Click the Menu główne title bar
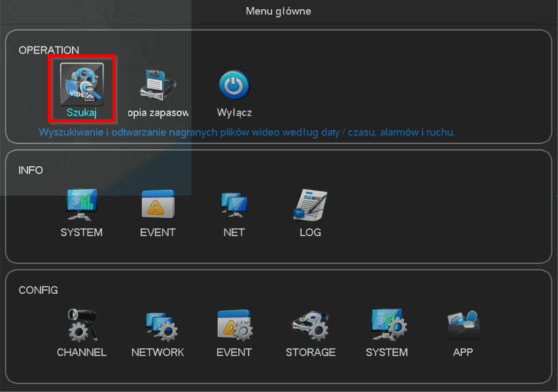The height and width of the screenshot is (392, 558). point(279,11)
